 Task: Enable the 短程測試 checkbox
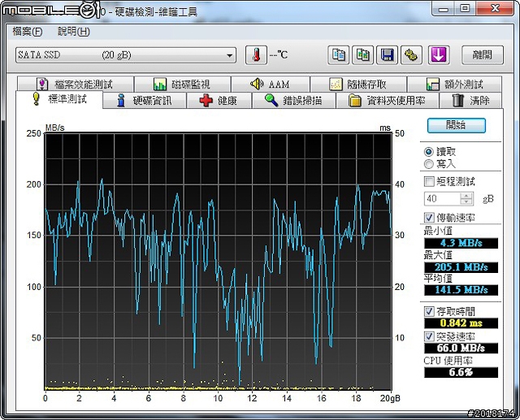tap(429, 181)
